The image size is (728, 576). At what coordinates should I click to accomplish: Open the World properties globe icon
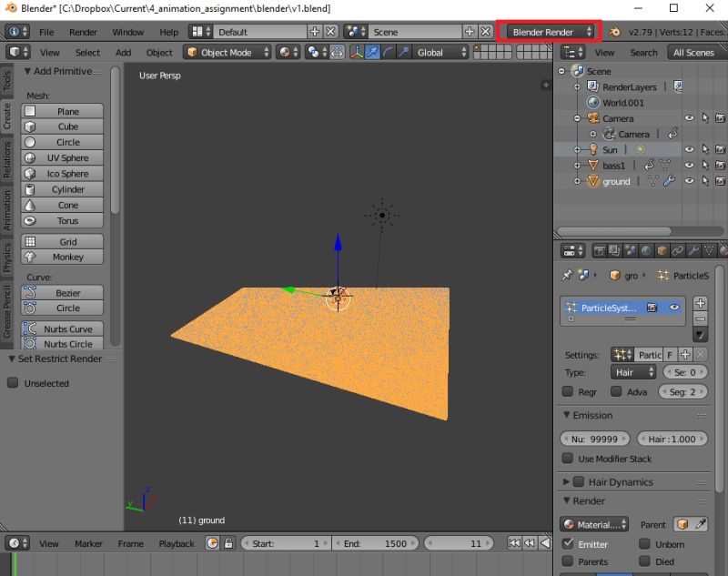pos(645,251)
